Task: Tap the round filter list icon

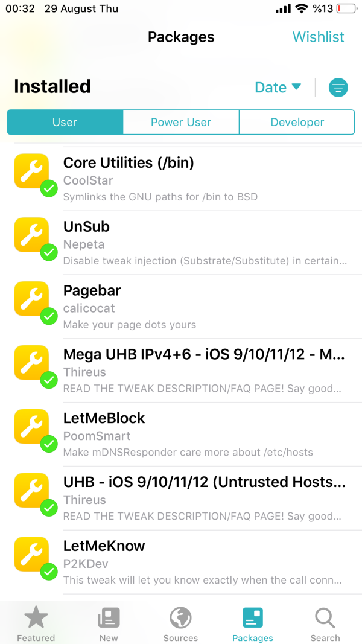Action: coord(338,88)
